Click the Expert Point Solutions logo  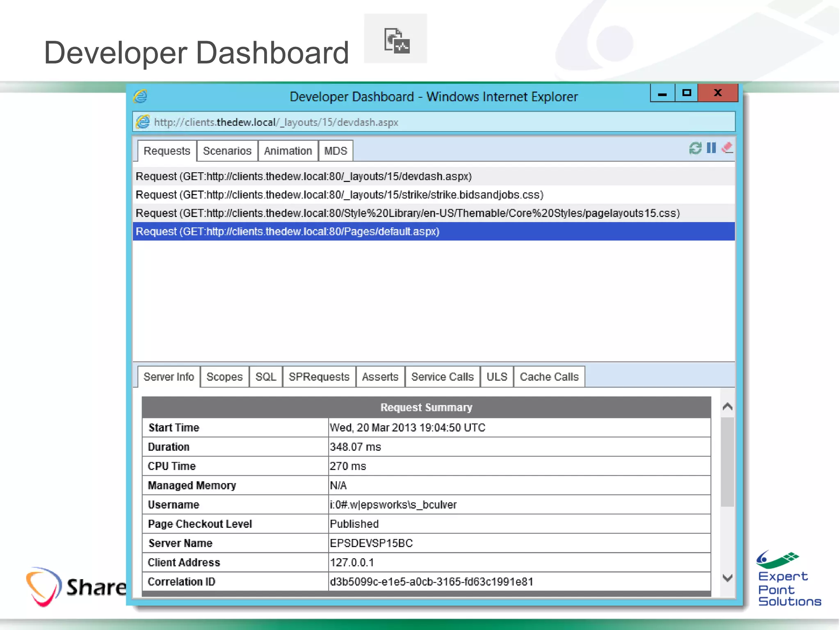(x=789, y=579)
